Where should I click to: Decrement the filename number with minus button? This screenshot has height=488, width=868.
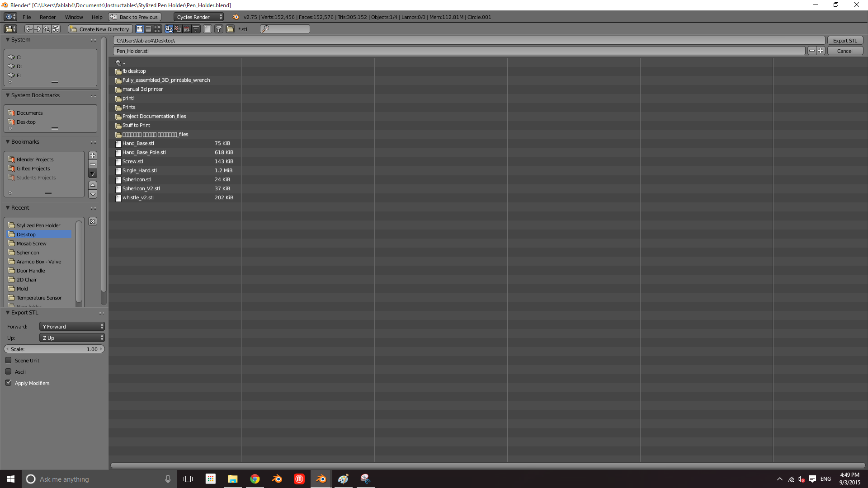pos(812,51)
